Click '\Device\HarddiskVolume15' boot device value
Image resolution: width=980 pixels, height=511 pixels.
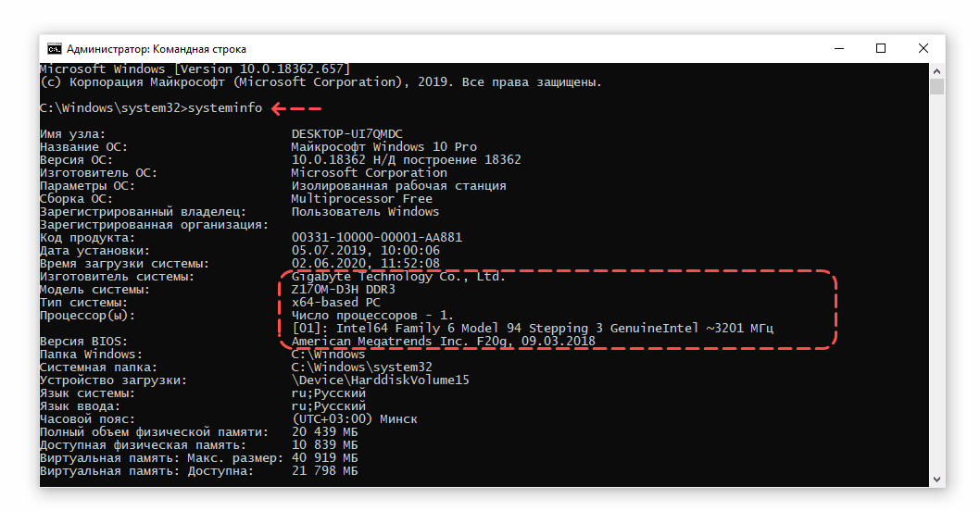[380, 380]
